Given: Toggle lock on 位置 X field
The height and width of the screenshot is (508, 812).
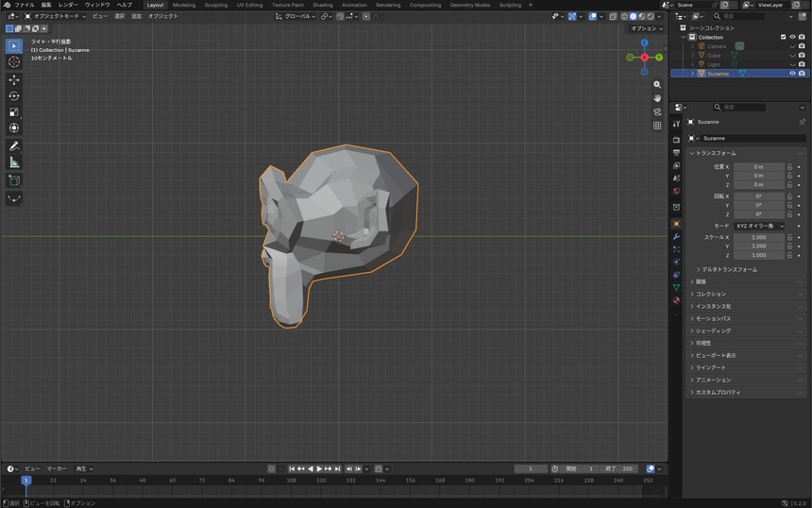Looking at the screenshot, I should pos(789,167).
